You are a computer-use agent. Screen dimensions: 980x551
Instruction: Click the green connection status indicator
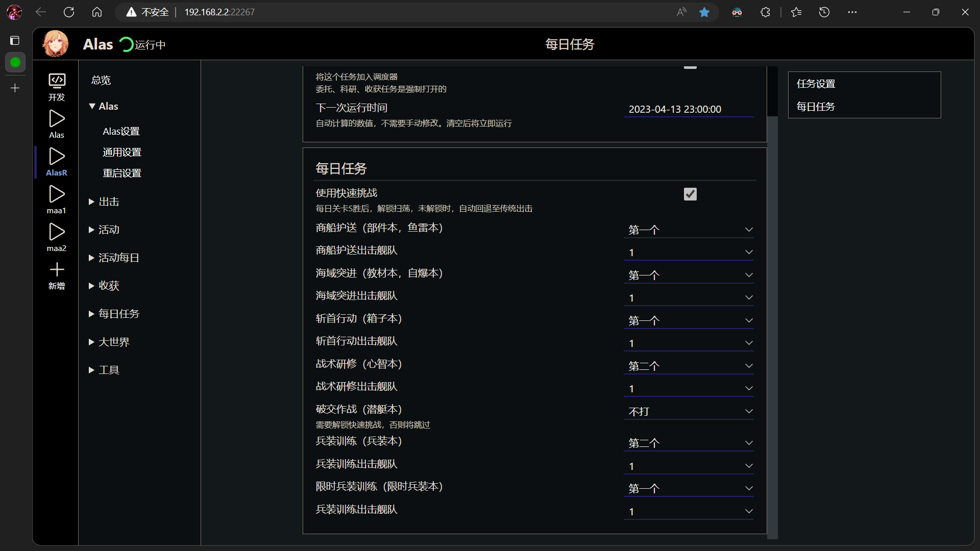(15, 62)
